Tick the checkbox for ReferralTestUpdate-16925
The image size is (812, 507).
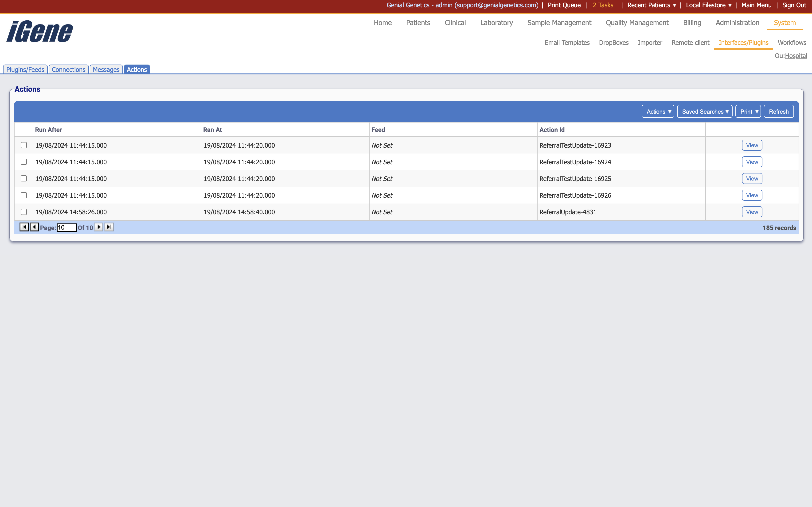pyautogui.click(x=23, y=178)
